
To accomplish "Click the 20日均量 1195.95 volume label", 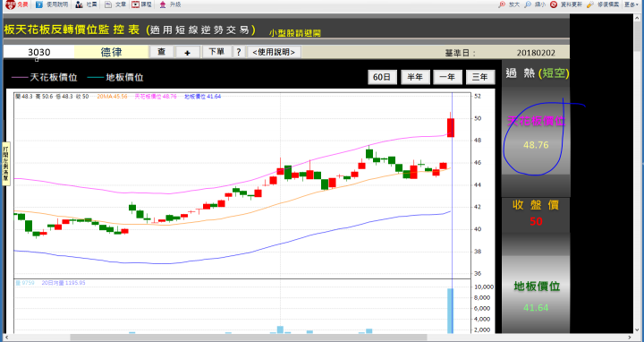I will point(64,283).
